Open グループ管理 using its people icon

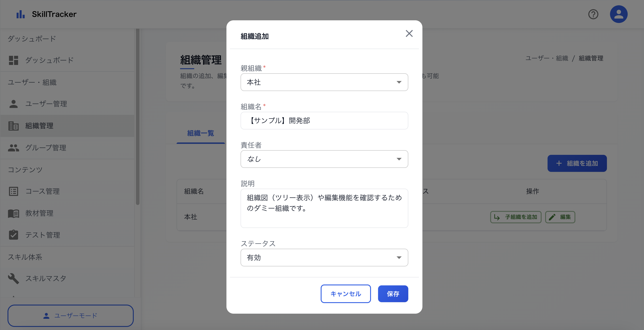(x=14, y=148)
